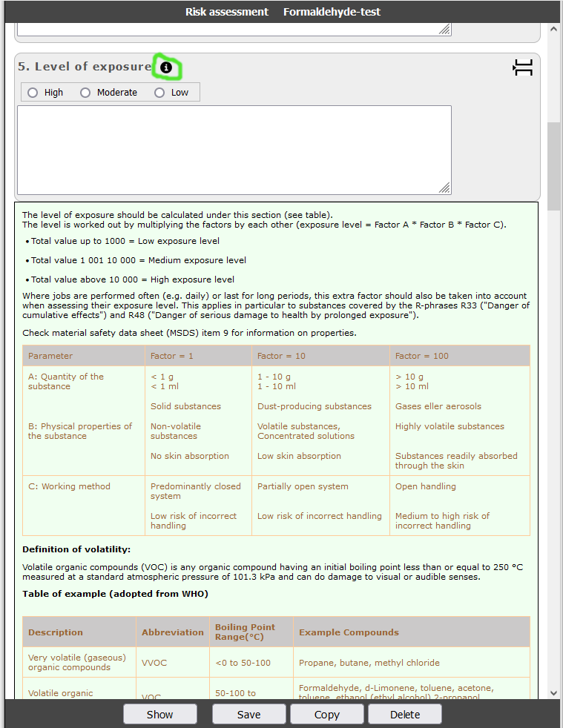Click the 'Definition of volatility:' heading
The image size is (563, 728).
coord(76,549)
